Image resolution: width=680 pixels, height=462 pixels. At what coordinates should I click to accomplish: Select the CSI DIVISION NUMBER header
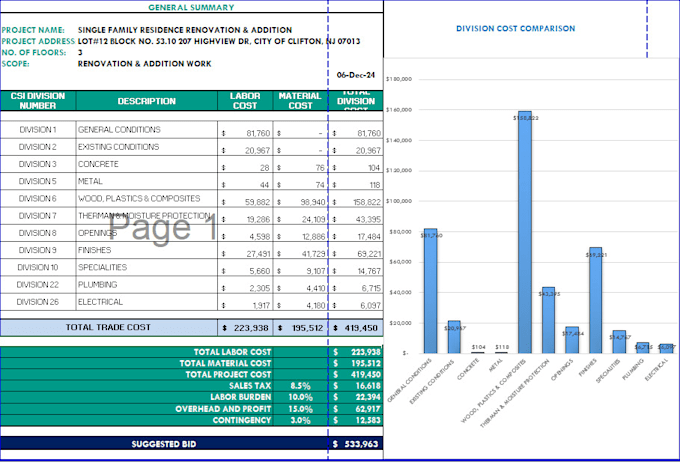38,101
